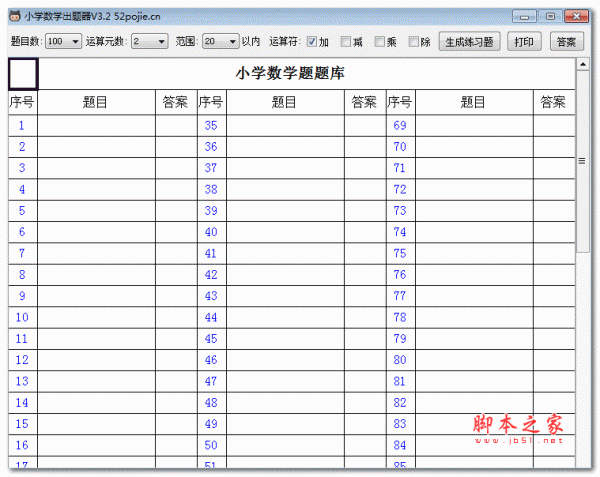Select row number 2 cell
The image size is (600, 477).
point(23,147)
